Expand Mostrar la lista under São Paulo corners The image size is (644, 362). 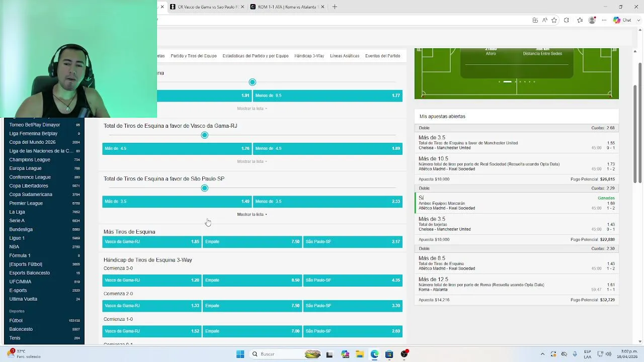(x=252, y=214)
